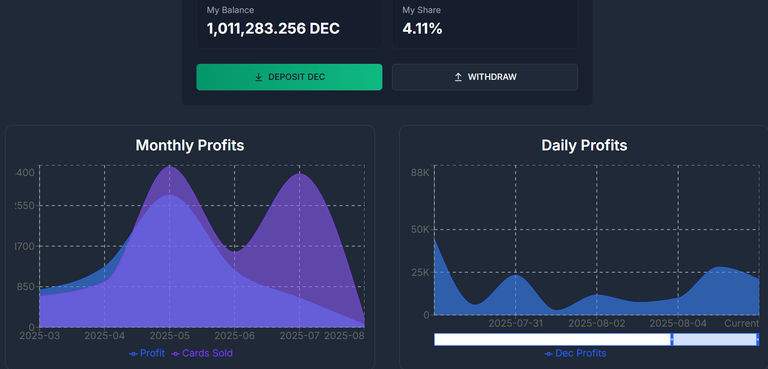Click the unselected white area of the brush bar
768x369 pixels.
pos(552,339)
